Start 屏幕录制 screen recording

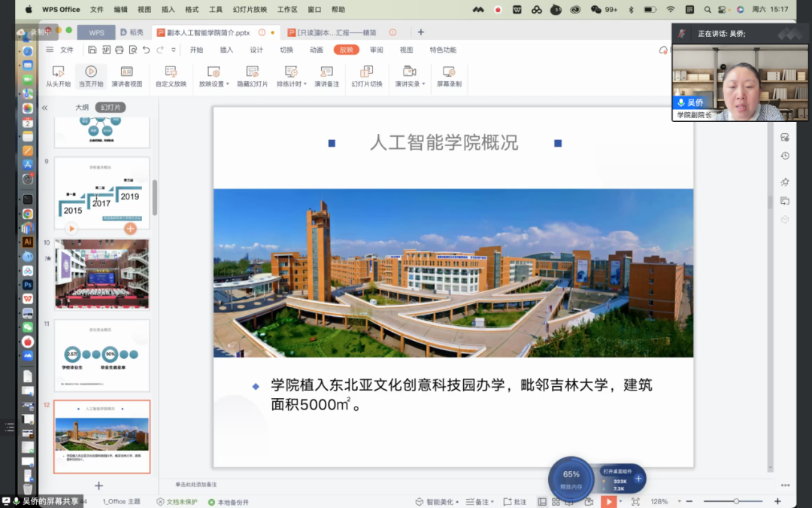click(x=449, y=71)
